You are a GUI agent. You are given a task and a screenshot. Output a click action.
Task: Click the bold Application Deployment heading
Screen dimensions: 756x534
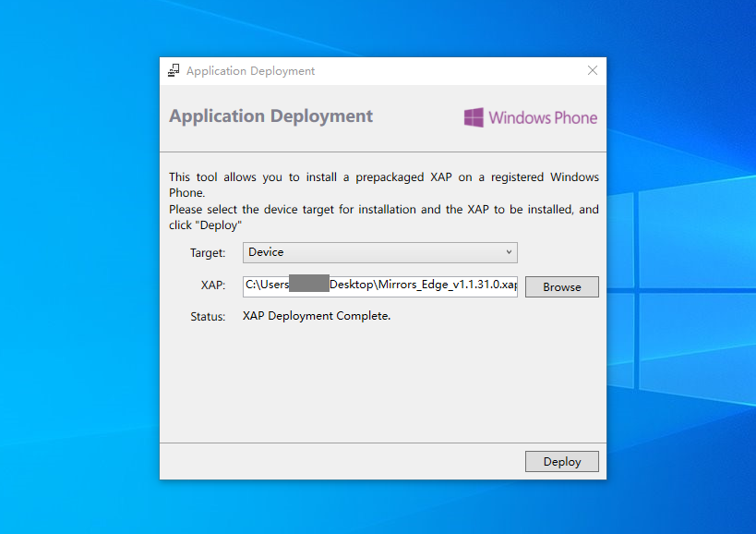point(270,116)
